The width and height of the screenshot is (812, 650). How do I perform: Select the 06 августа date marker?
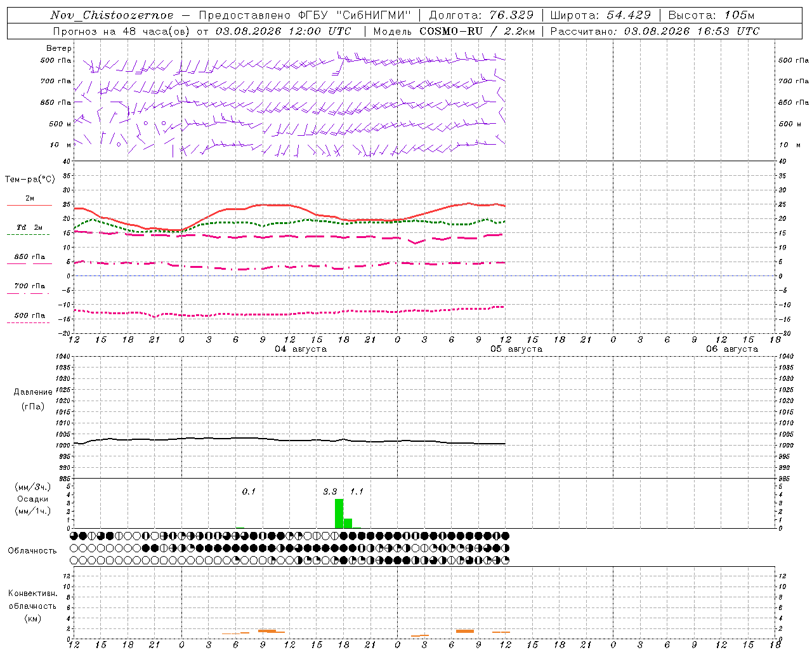pos(732,349)
